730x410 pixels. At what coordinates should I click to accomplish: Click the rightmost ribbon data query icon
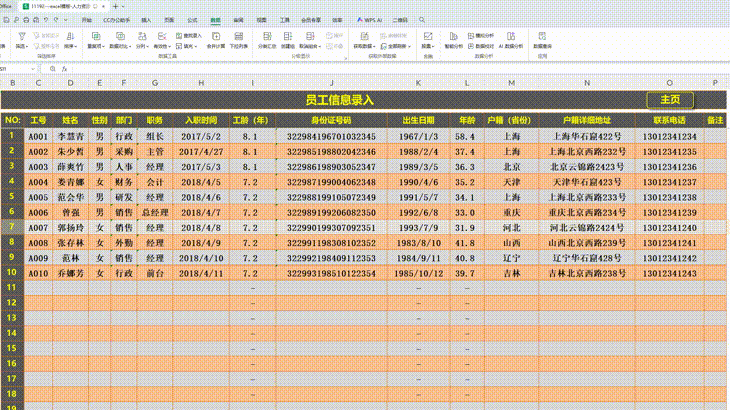pos(542,36)
